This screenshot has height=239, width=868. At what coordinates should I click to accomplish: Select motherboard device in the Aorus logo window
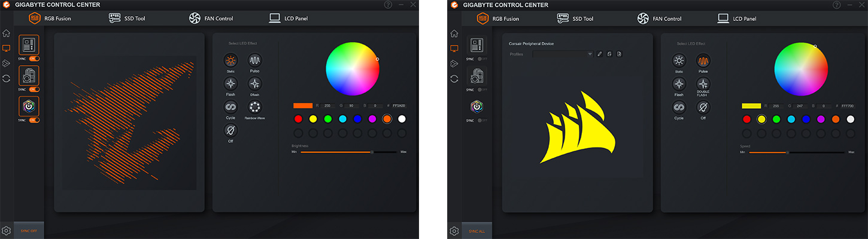29,44
